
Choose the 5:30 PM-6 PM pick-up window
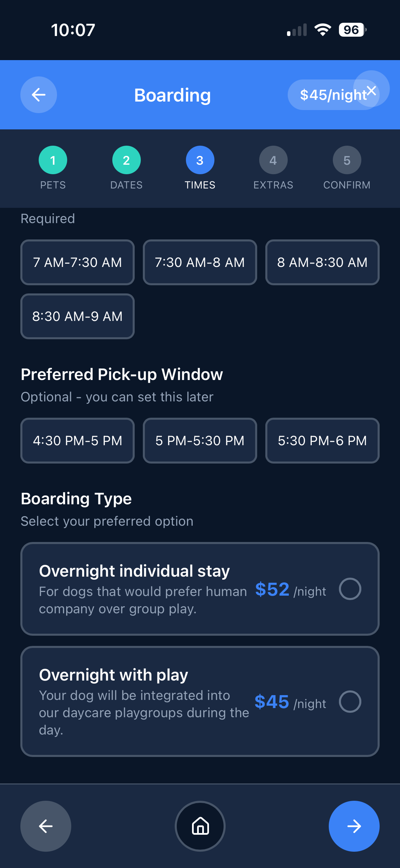[x=322, y=440]
